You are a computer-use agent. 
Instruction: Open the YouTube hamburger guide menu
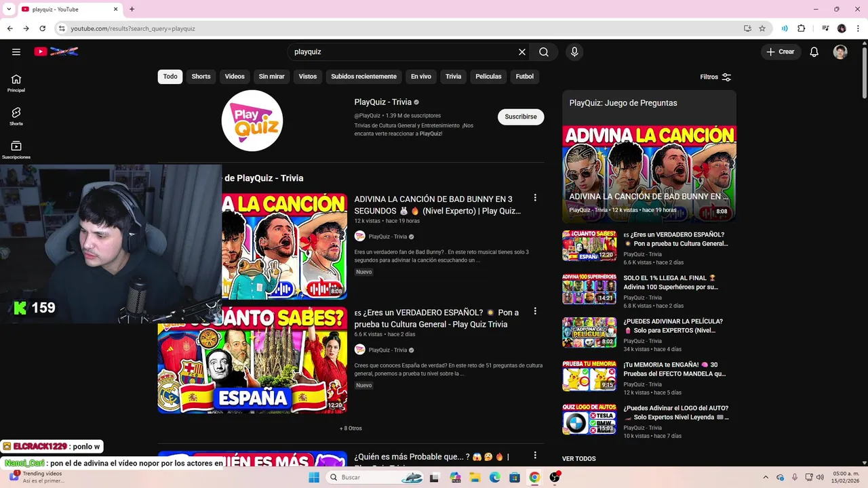pos(16,52)
